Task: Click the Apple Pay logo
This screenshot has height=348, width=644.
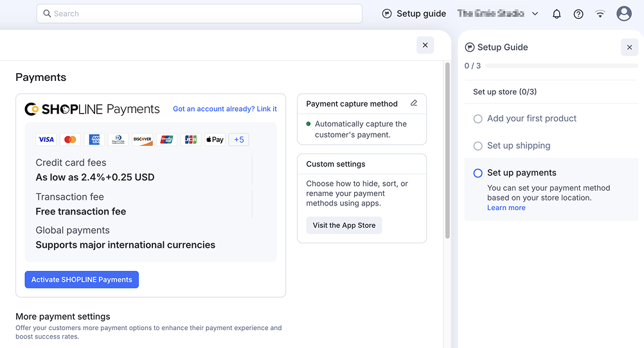Action: coord(215,139)
